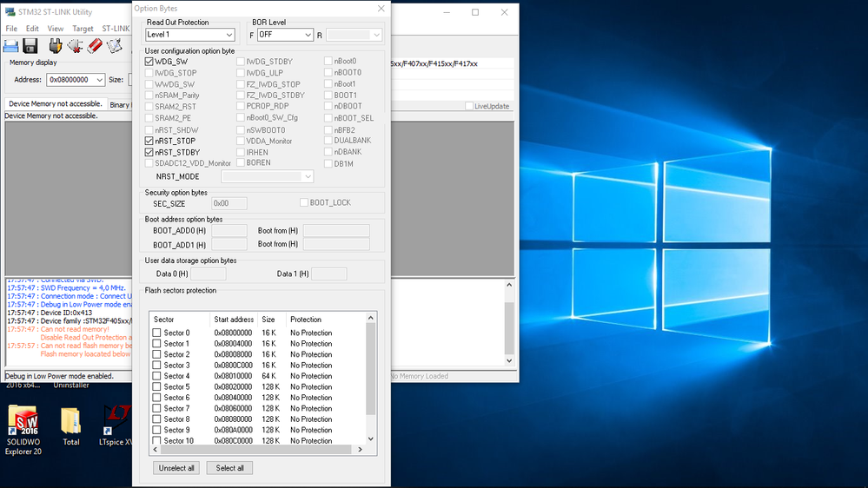
Task: Tick the Sector 0 protection checkbox
Action: (156, 333)
